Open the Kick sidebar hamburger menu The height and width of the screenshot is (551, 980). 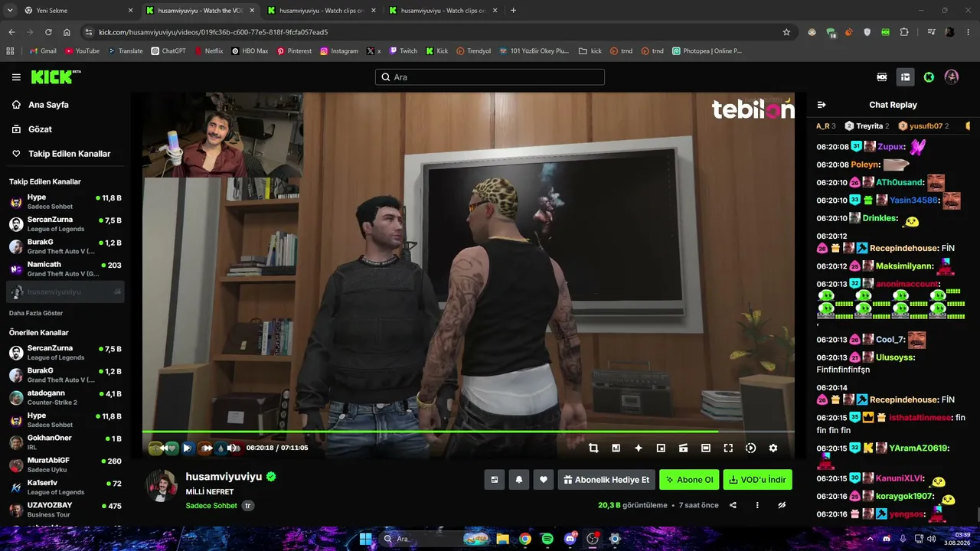[16, 77]
